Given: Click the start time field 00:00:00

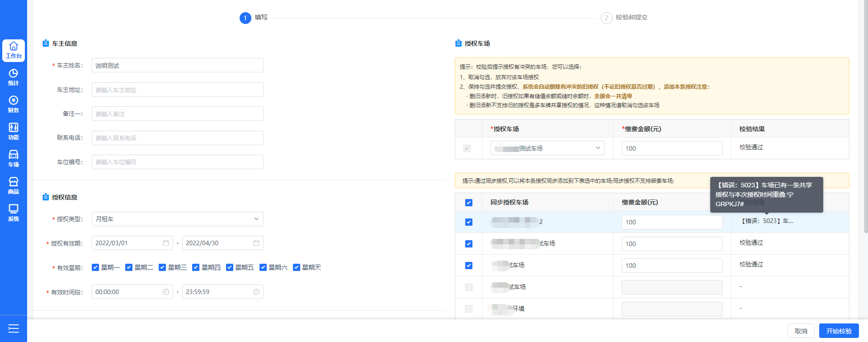Looking at the screenshot, I should (x=132, y=292).
